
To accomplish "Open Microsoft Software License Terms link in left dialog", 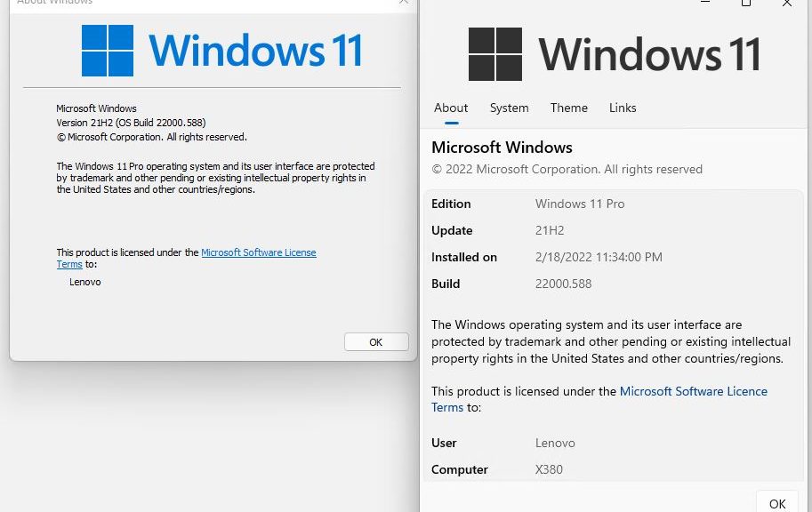I will click(259, 252).
